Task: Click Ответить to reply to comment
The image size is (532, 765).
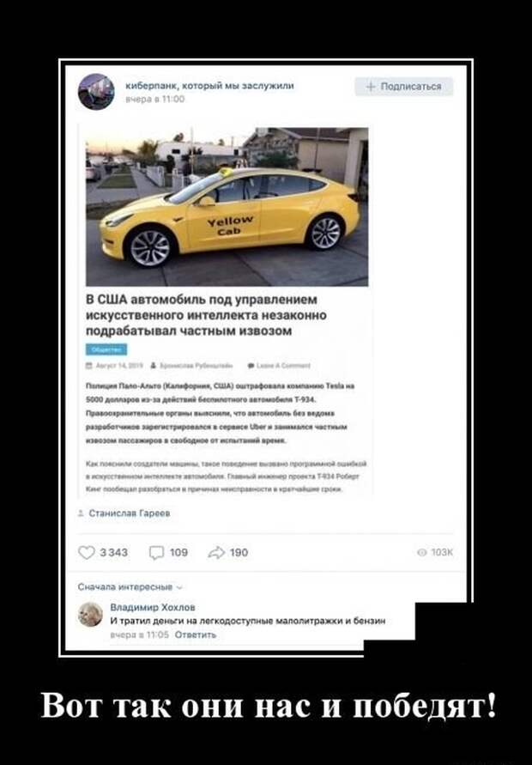Action: [x=195, y=634]
